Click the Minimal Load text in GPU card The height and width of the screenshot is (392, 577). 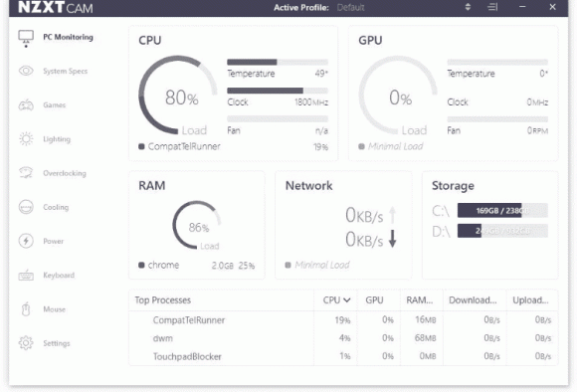click(396, 146)
